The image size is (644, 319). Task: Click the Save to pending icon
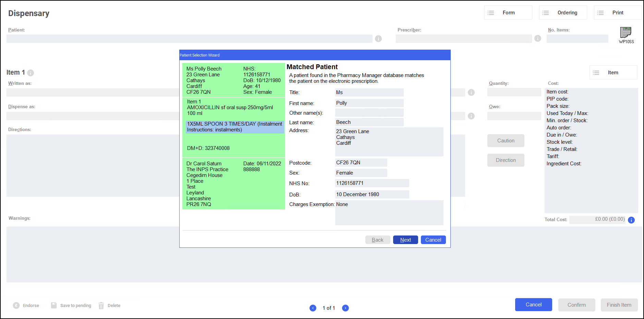(54, 305)
